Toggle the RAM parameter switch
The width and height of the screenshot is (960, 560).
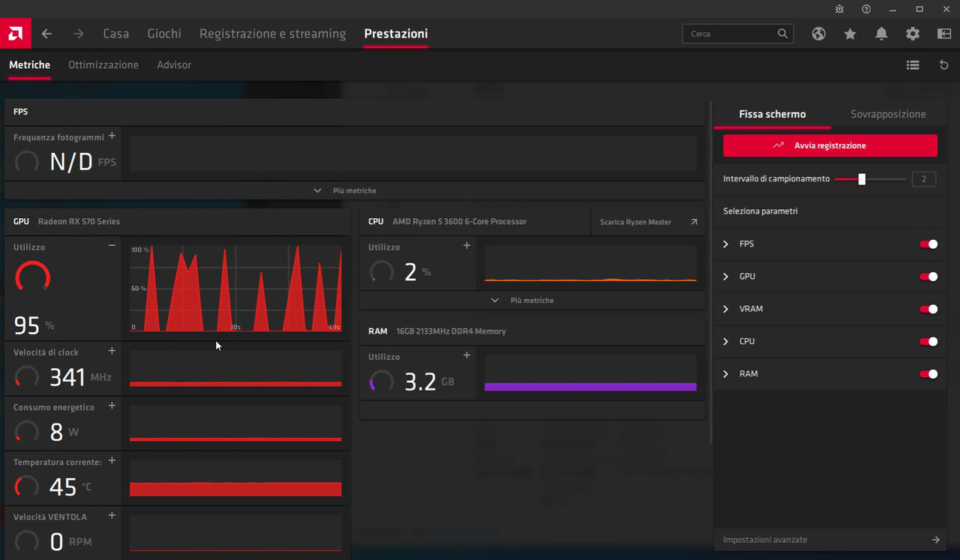pyautogui.click(x=928, y=373)
